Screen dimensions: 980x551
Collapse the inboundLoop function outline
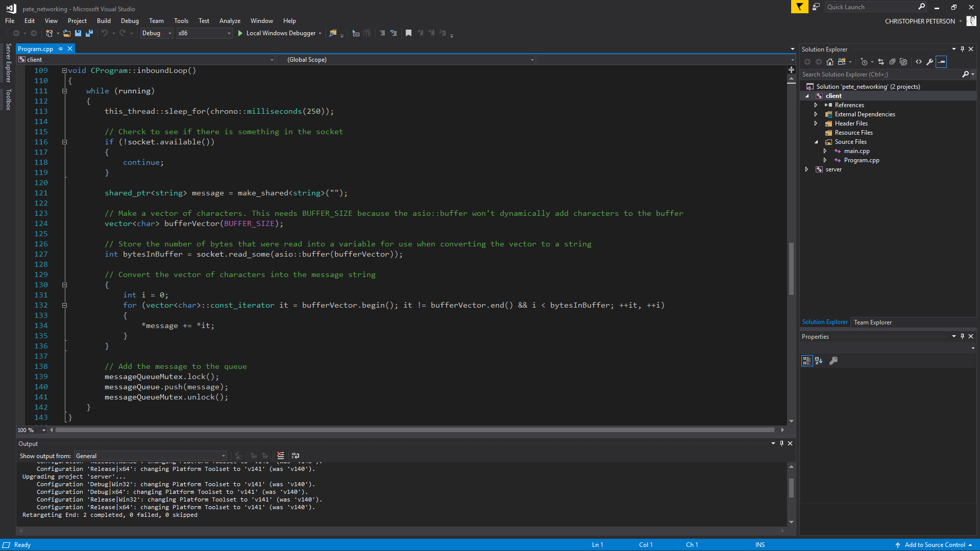[x=64, y=70]
